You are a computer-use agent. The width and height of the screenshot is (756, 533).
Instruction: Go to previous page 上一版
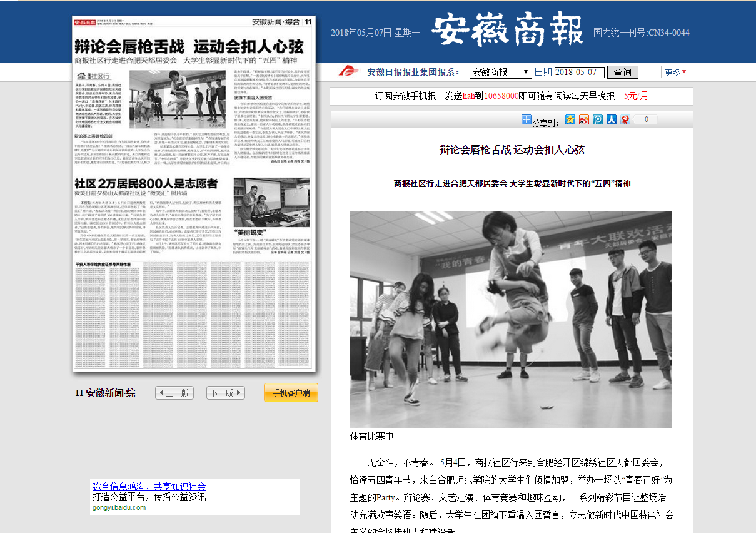(174, 393)
